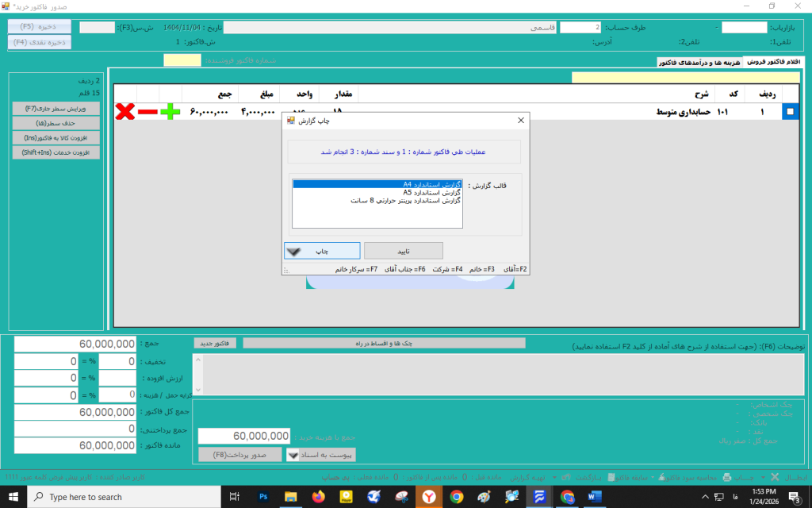Click the red minus icon in row
The image size is (812, 508).
click(x=147, y=112)
